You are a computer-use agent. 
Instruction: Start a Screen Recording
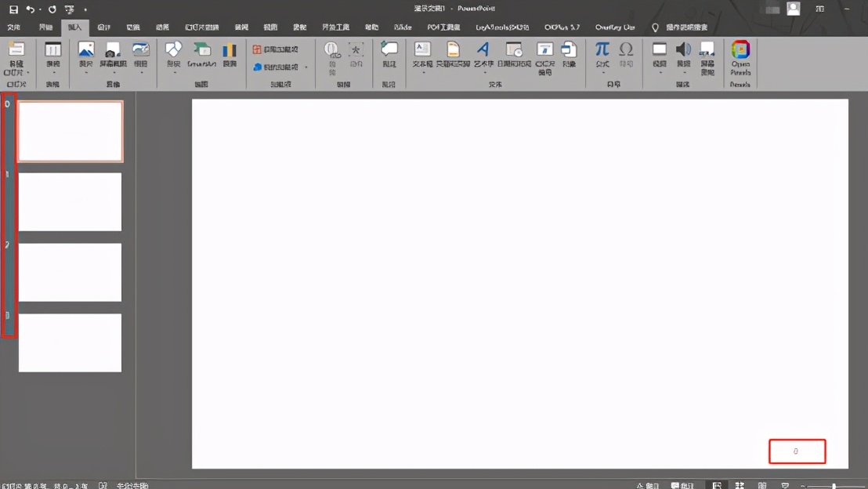pyautogui.click(x=707, y=57)
